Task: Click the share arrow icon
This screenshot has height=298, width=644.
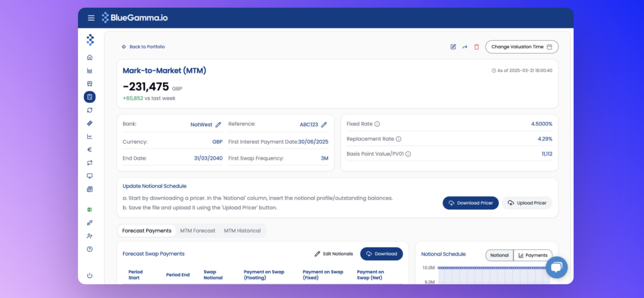Action: [x=465, y=47]
